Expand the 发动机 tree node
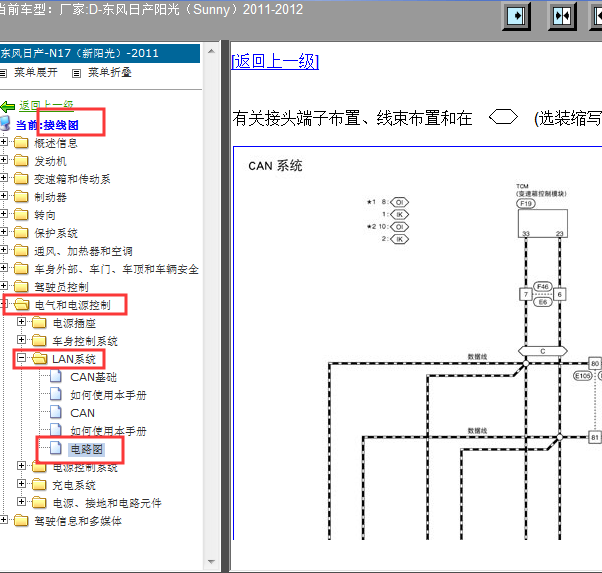Viewport: 602px width, 573px height. 3,159
